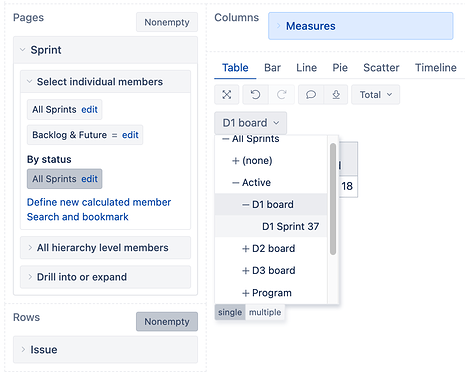Expand Program node in dropdown tree
The image size is (465, 375).
[x=246, y=293]
